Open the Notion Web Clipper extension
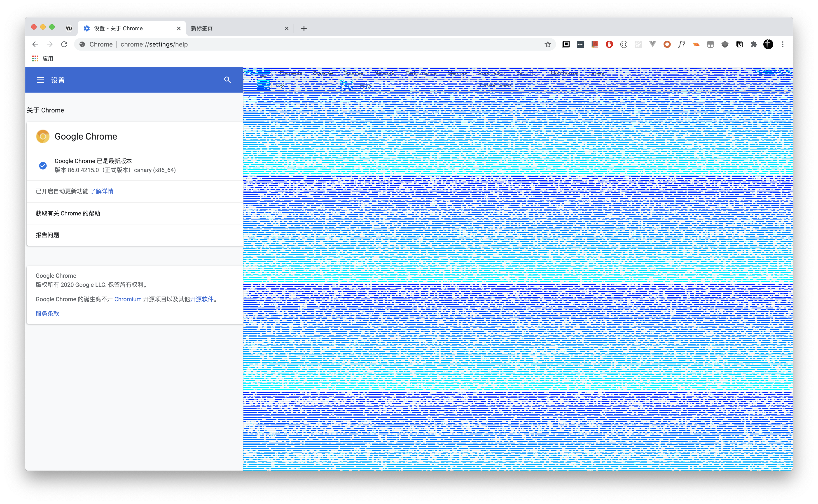The height and width of the screenshot is (504, 818). tap(739, 44)
